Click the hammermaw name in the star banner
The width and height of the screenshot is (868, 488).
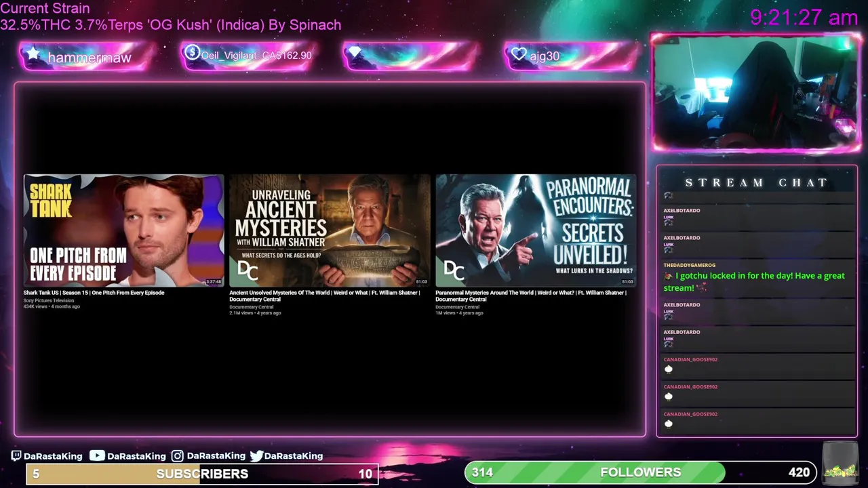tap(90, 58)
